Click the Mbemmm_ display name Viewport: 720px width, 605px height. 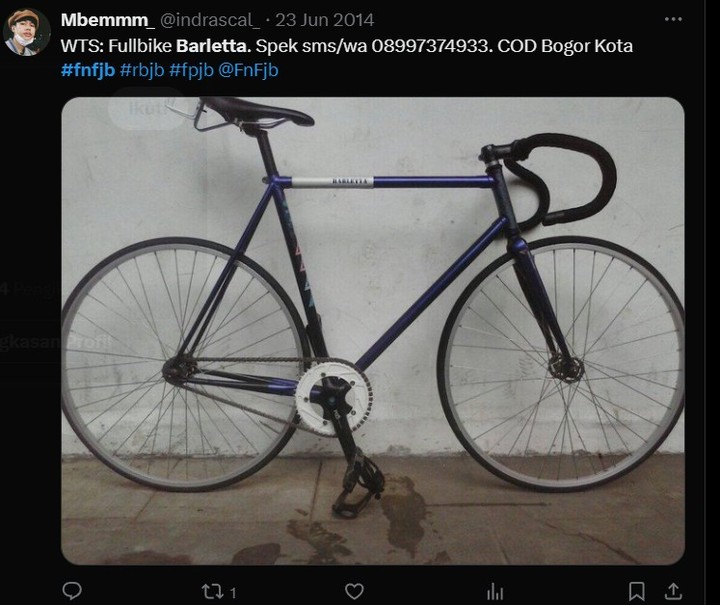(x=105, y=20)
